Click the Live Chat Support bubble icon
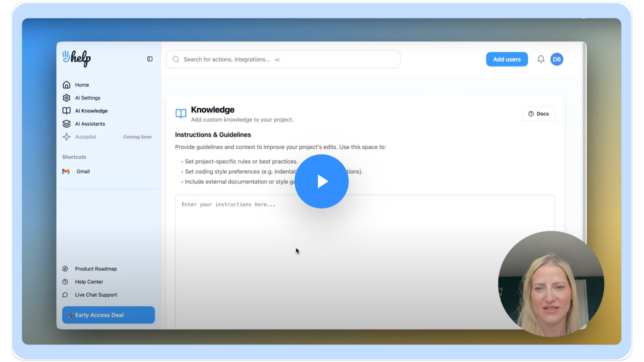 [65, 295]
